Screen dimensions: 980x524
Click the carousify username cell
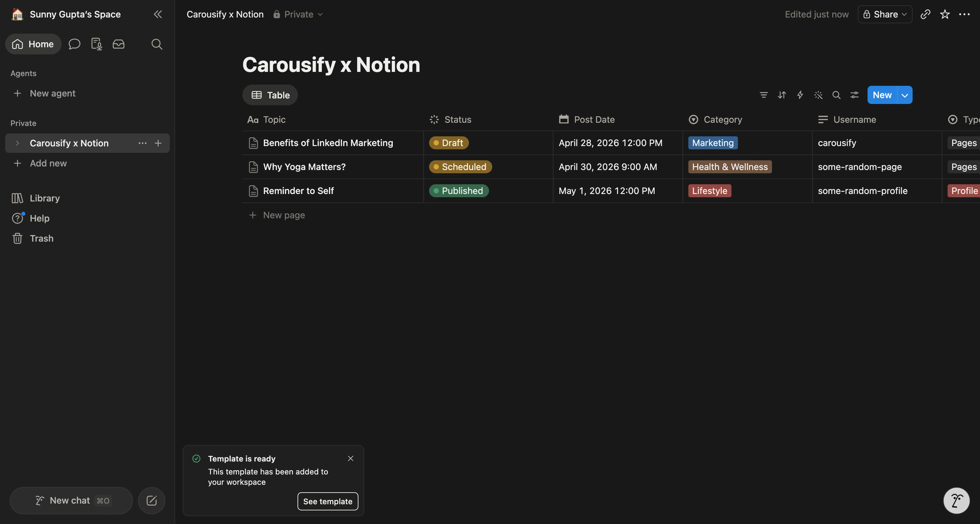coord(877,143)
